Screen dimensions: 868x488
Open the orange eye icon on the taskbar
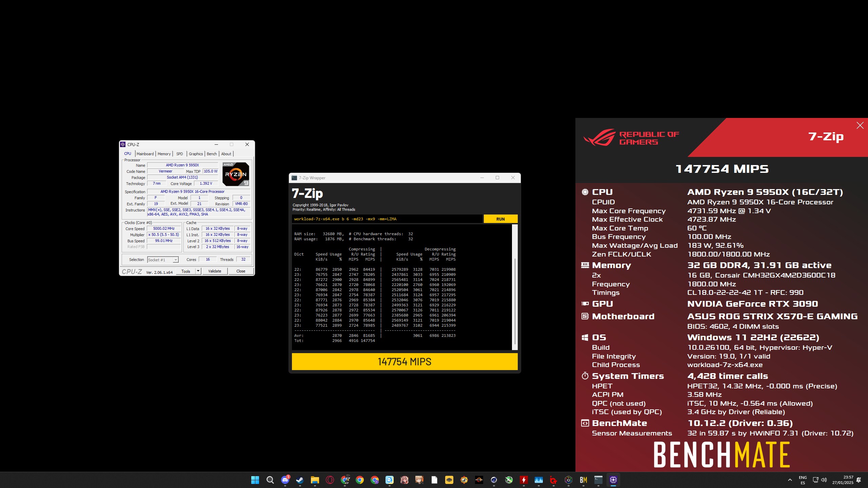coord(464,480)
